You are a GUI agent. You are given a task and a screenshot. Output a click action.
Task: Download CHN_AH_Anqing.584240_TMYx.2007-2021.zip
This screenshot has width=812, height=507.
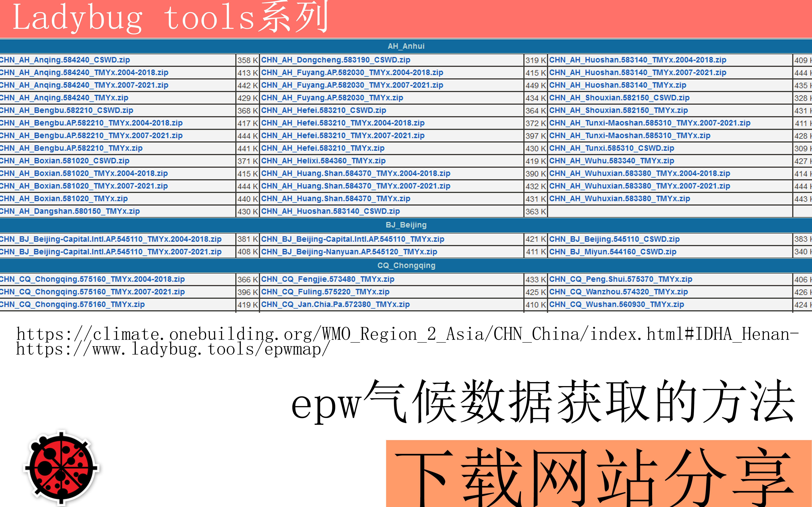click(84, 85)
